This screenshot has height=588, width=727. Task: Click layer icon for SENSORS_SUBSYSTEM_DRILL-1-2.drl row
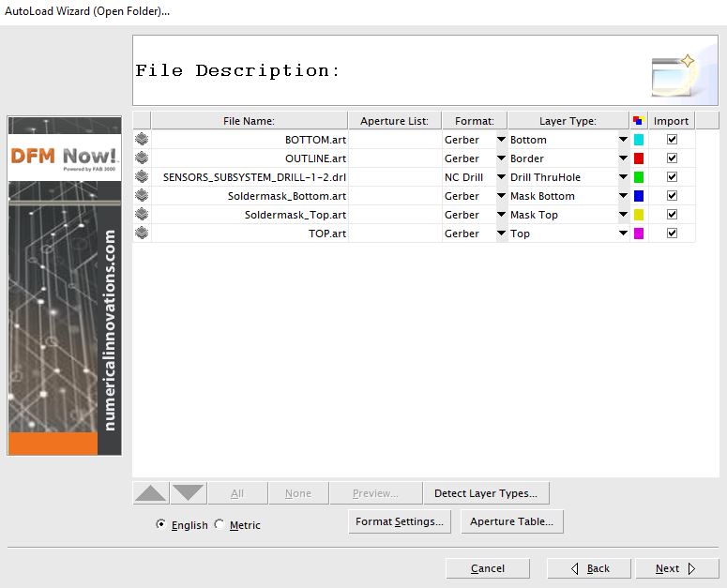[142, 176]
